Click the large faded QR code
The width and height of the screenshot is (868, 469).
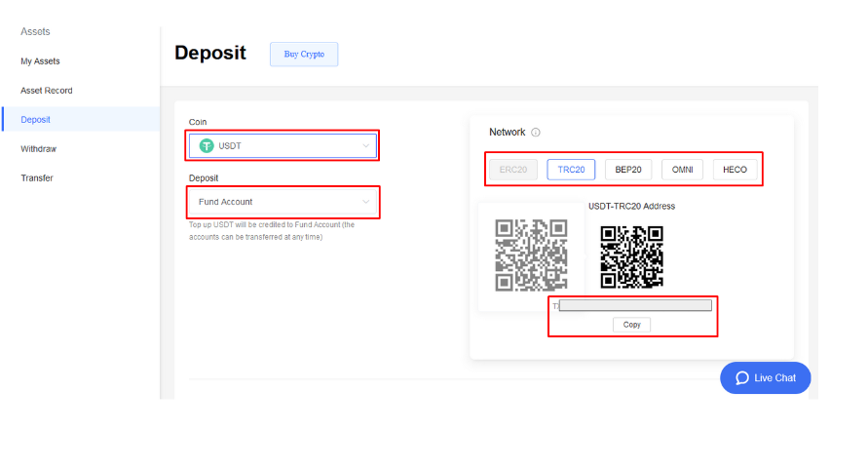click(x=531, y=255)
